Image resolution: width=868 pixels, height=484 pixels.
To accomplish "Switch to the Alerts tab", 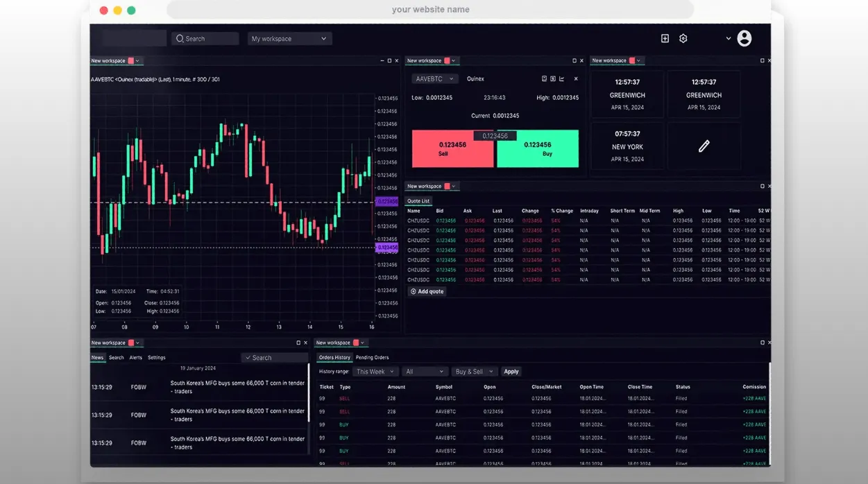I will pos(135,358).
